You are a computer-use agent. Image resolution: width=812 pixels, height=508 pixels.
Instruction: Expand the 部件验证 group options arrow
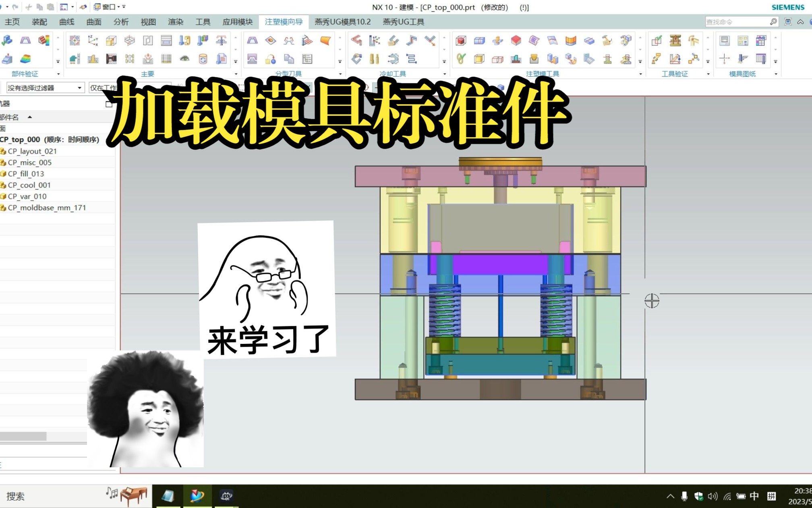tap(58, 74)
